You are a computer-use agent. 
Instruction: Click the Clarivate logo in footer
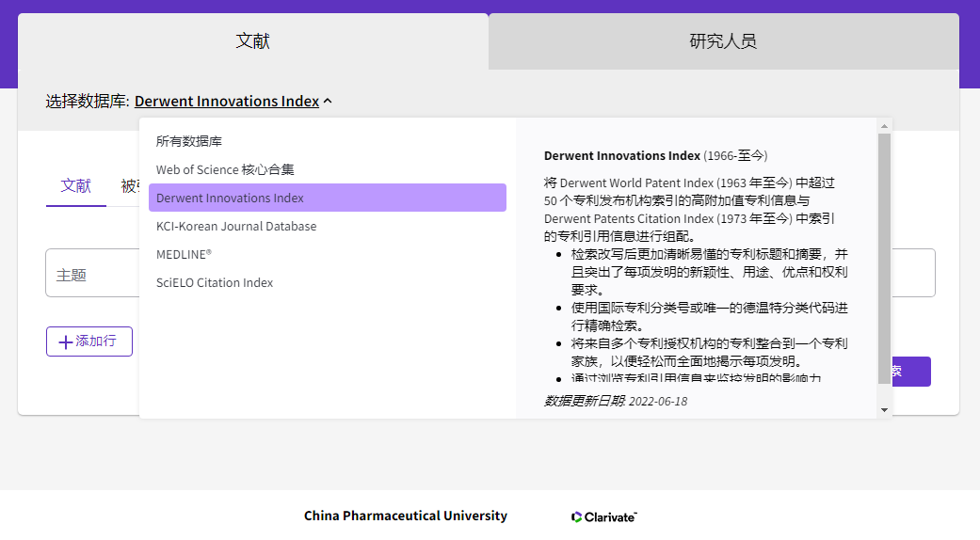[604, 516]
